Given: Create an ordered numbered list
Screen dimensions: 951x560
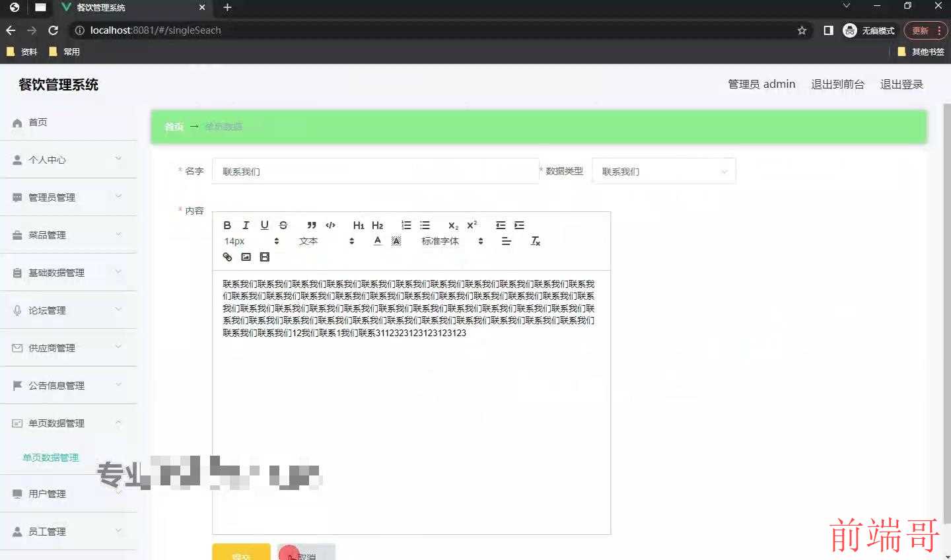Looking at the screenshot, I should pyautogui.click(x=406, y=225).
